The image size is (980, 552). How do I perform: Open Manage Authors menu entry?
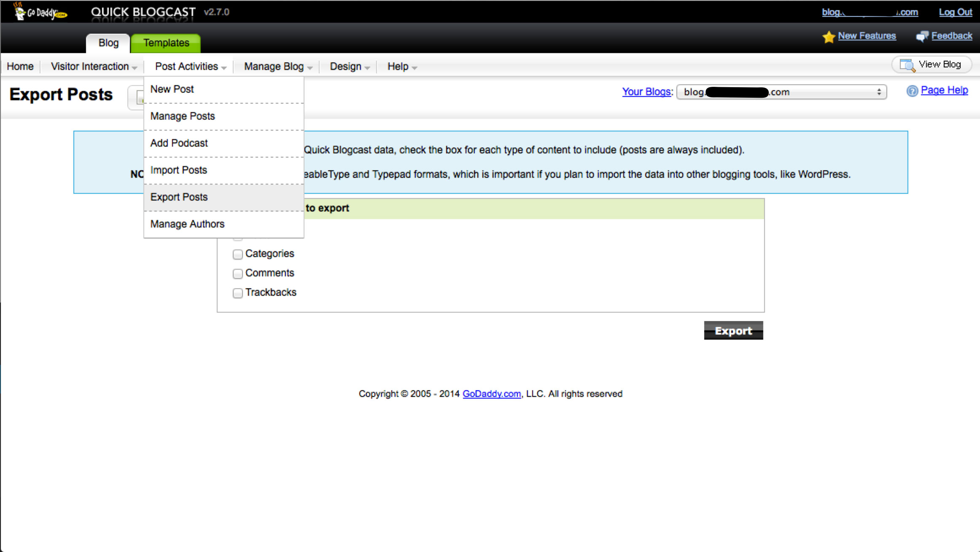point(224,224)
